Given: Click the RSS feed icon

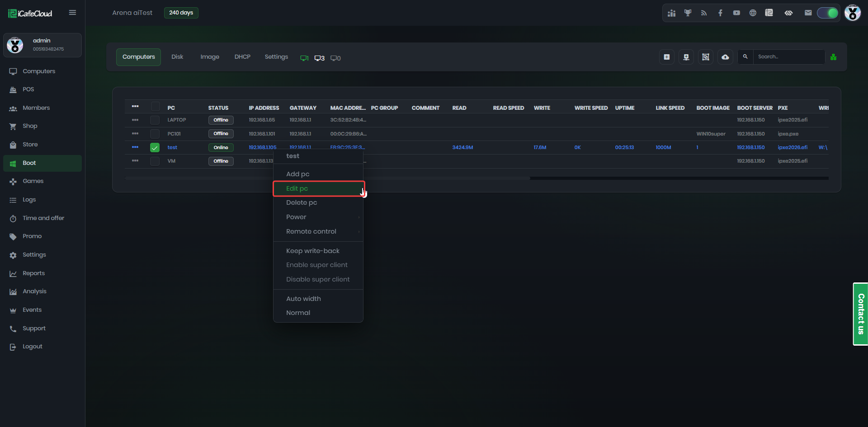Looking at the screenshot, I should [x=704, y=13].
